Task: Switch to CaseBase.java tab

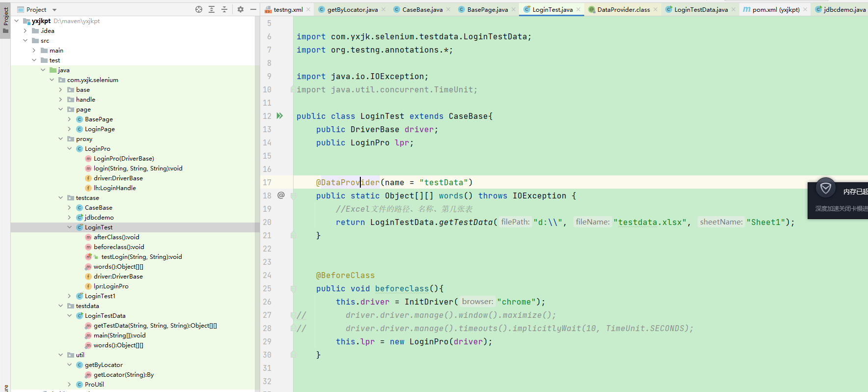Action: [422, 9]
